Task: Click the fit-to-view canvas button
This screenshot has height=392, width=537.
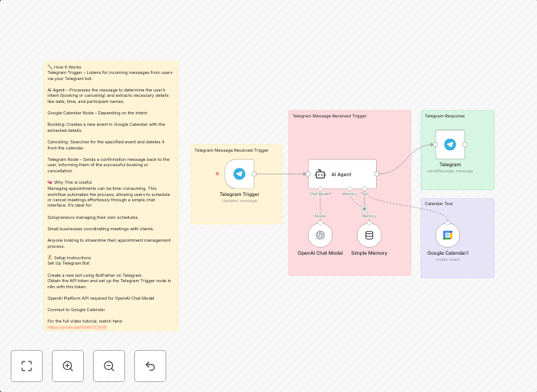Action: (27, 366)
